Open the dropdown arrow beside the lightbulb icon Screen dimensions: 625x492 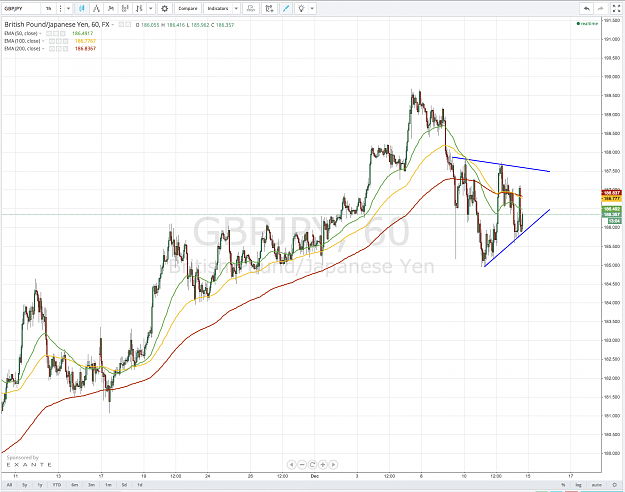click(312, 8)
